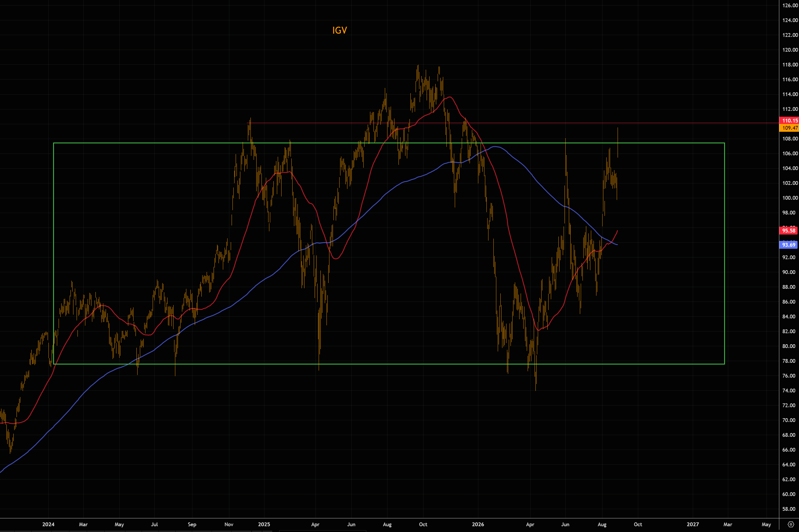799x532 pixels.
Task: Click the 116.00 price scale label
Action: (x=790, y=80)
